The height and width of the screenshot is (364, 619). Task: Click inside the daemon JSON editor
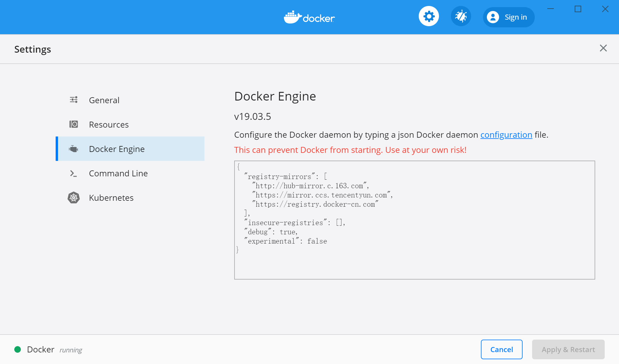pos(415,220)
